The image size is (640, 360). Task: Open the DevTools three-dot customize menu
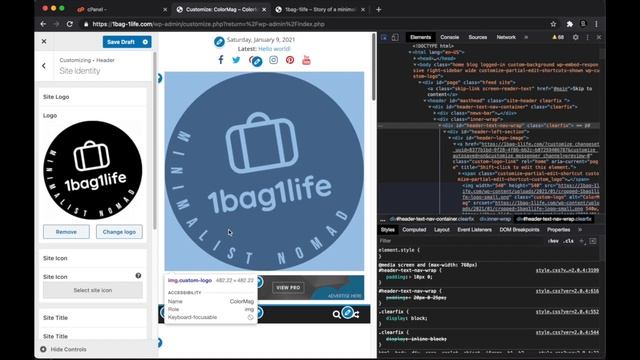click(x=588, y=37)
